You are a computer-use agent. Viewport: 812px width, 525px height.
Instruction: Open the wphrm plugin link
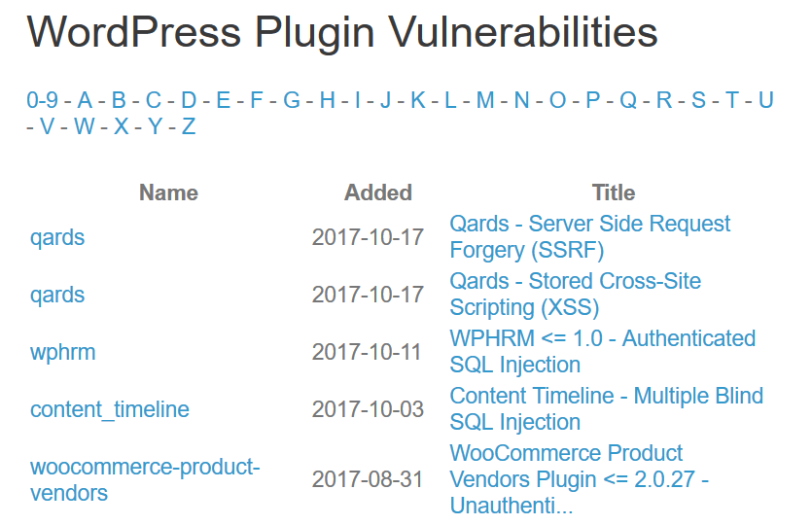[62, 352]
